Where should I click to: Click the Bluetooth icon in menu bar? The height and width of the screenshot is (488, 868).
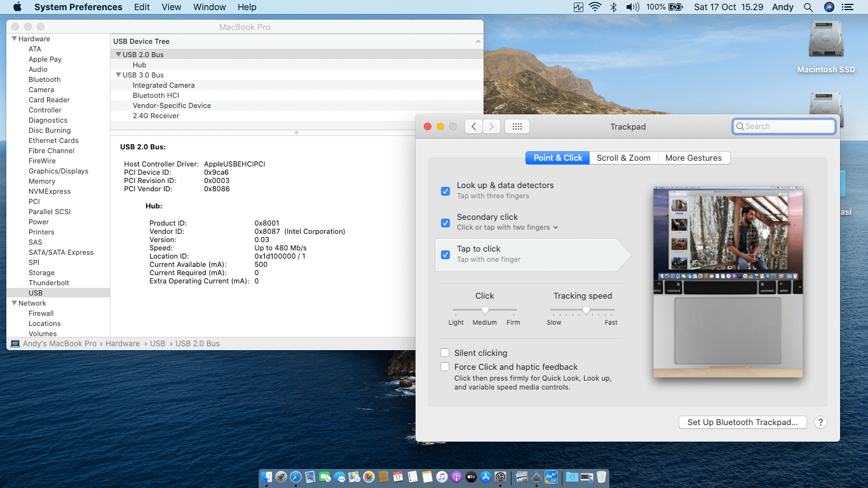[x=613, y=7]
